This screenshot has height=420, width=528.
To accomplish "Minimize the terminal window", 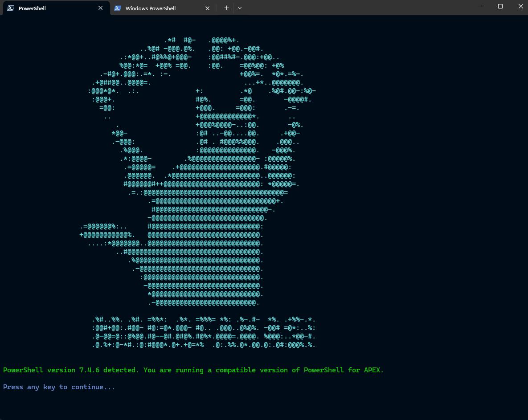I will [x=480, y=6].
